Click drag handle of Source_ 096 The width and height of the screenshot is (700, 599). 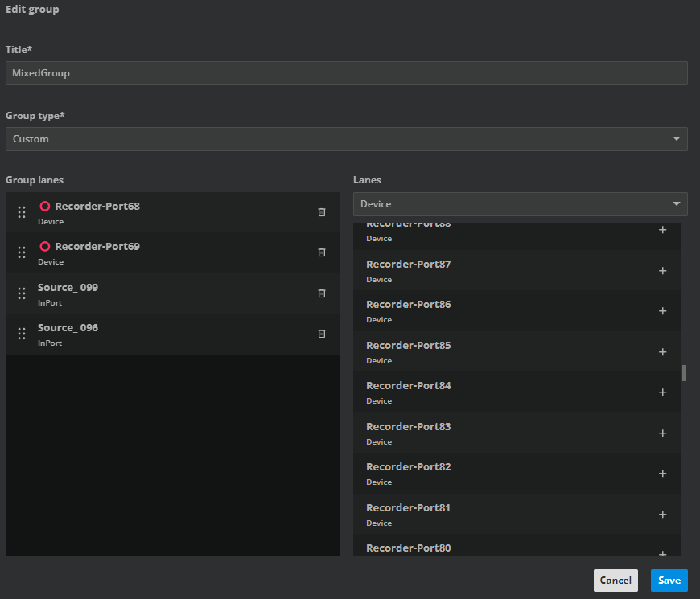(x=22, y=334)
